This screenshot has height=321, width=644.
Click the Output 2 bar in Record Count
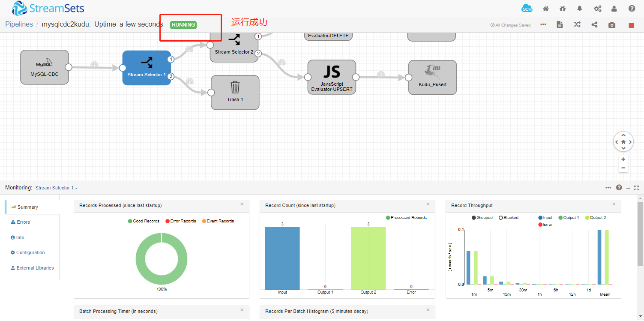click(368, 258)
